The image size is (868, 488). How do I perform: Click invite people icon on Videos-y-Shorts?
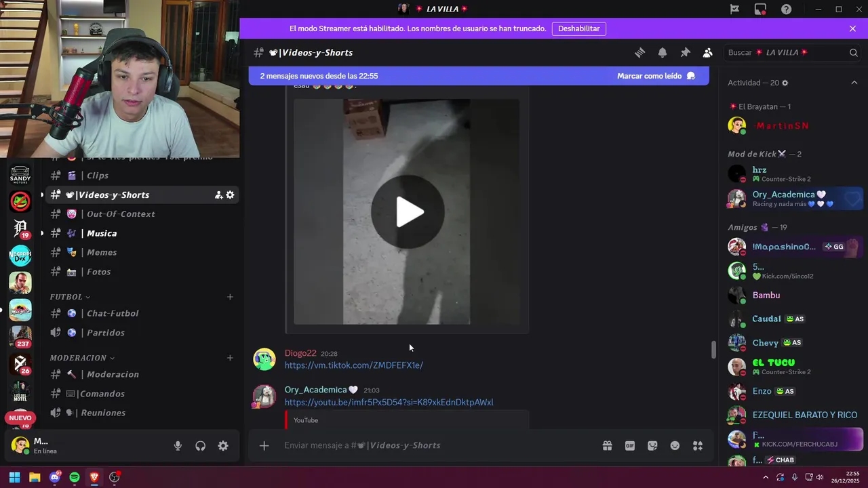pos(218,195)
